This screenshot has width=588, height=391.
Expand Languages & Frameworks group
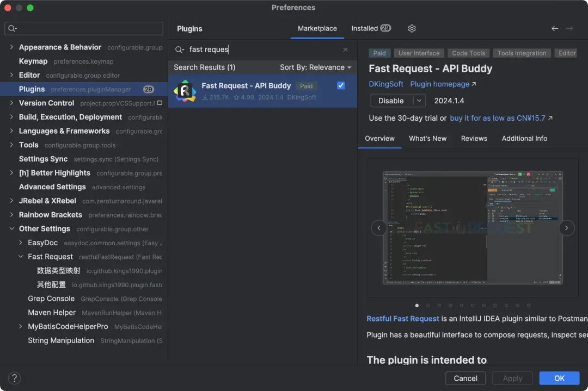[11, 131]
